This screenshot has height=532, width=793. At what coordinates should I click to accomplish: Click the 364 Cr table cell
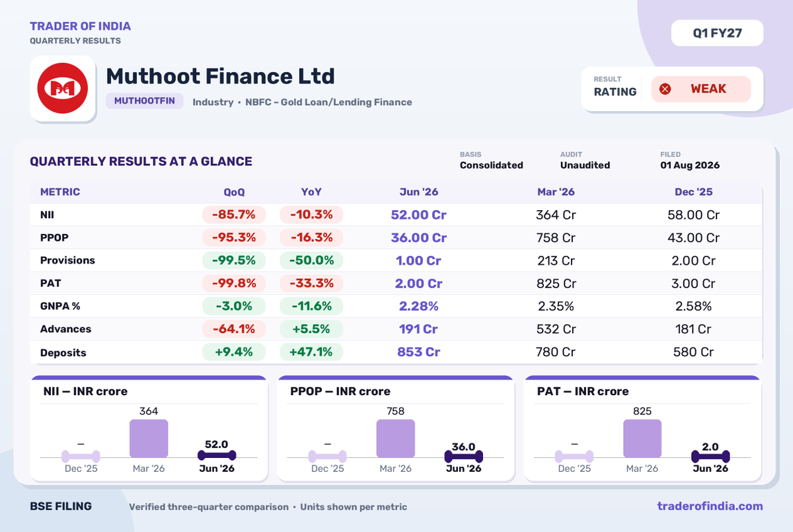tap(556, 215)
